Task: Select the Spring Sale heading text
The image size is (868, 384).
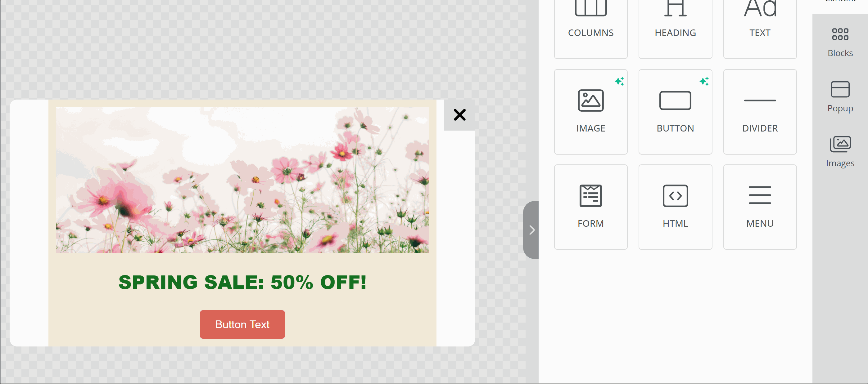Action: pos(242,282)
